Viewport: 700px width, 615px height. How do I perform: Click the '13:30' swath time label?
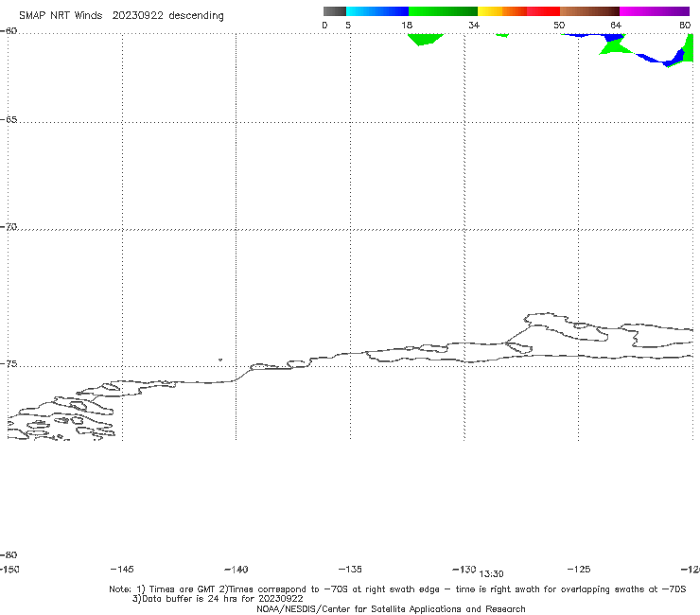coord(492,574)
